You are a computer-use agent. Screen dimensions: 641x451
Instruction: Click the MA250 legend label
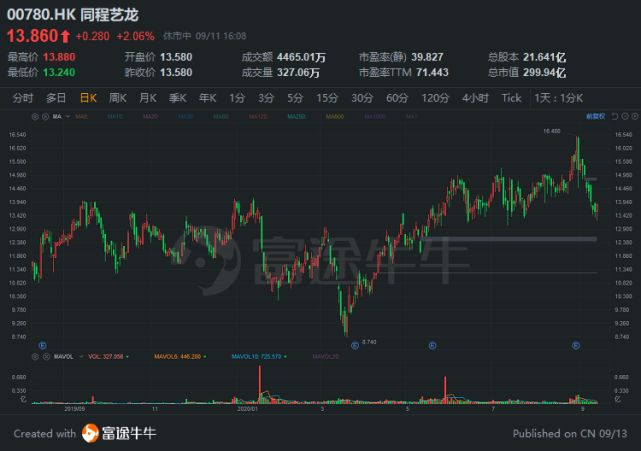[x=296, y=117]
